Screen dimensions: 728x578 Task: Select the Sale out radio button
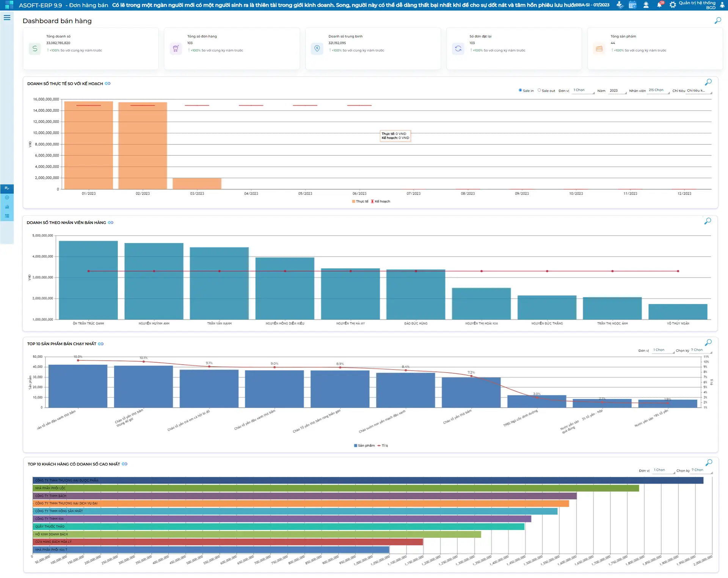pos(539,90)
